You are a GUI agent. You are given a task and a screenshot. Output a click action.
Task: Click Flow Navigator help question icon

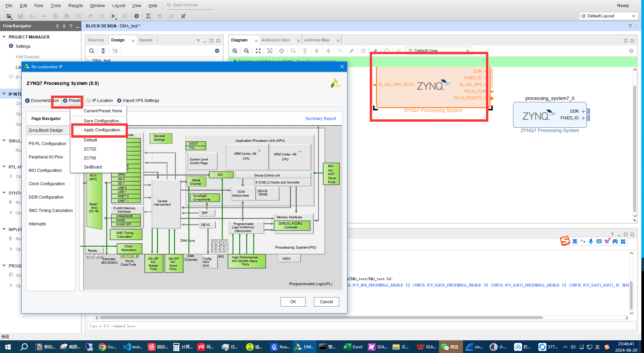(70, 26)
